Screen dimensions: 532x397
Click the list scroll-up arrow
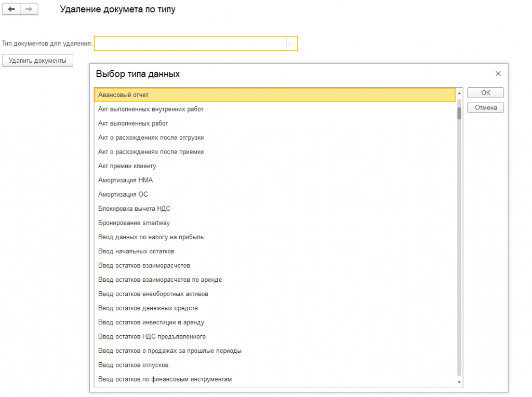[459, 93]
